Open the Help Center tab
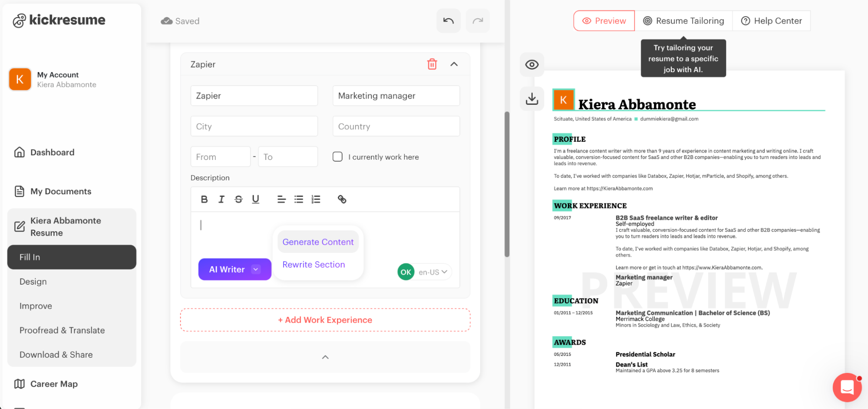Screen dimensions: 868x409 click(x=771, y=21)
